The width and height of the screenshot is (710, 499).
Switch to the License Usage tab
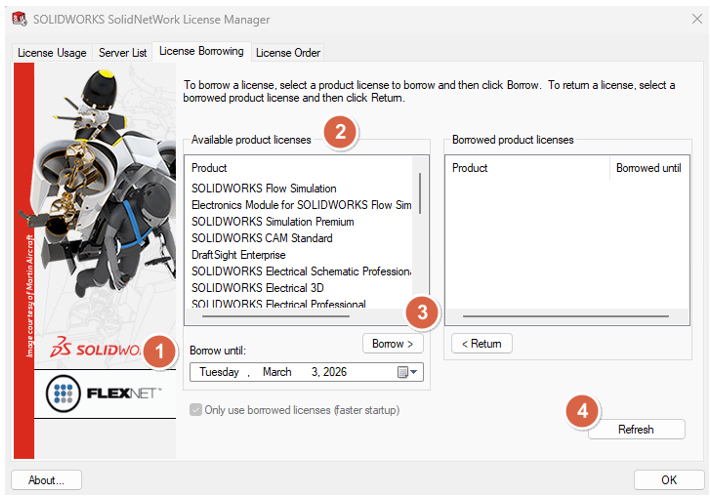click(52, 52)
